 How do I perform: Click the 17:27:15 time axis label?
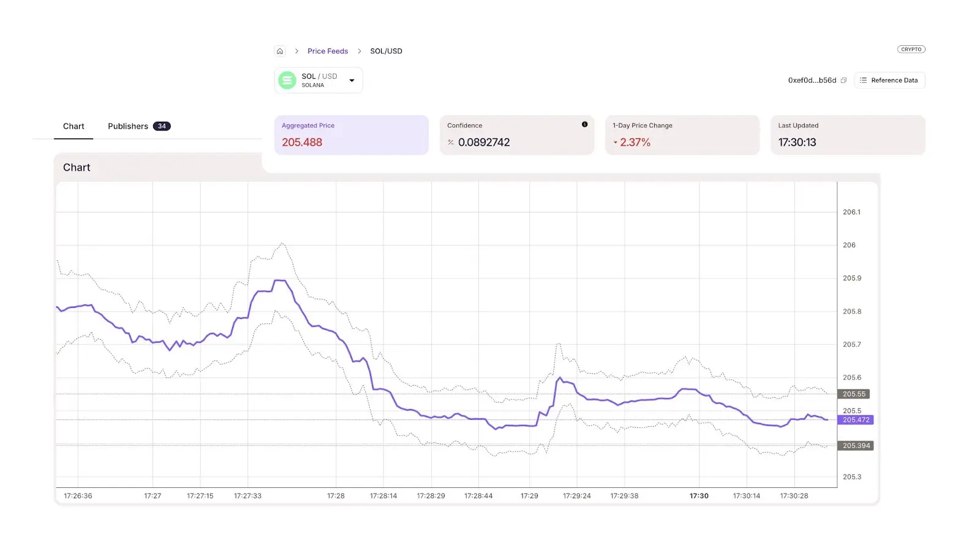click(x=200, y=496)
